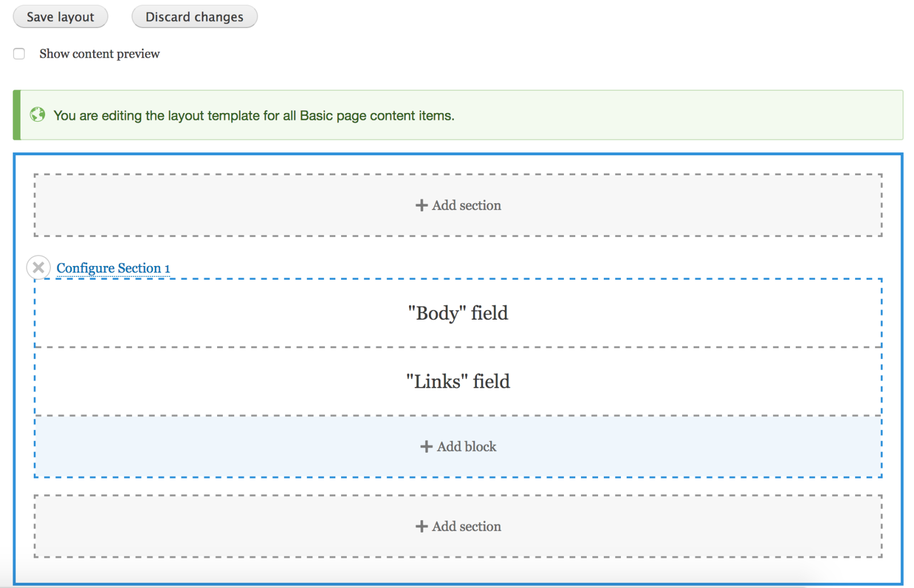
Task: Check Show content preview to display real content
Action: [x=19, y=53]
